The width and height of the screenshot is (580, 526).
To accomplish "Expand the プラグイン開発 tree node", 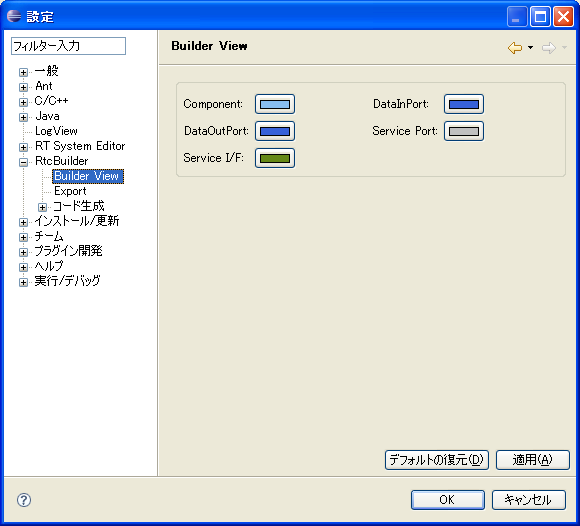I will coord(23,252).
